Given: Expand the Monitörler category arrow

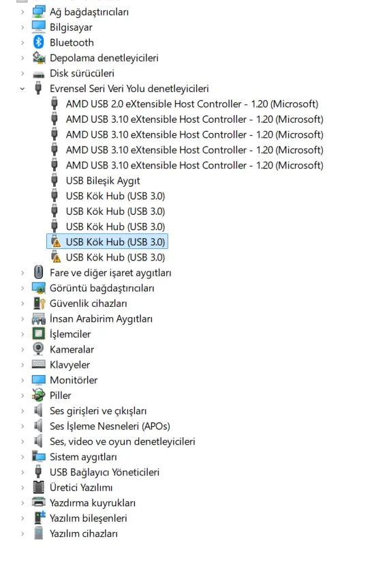Looking at the screenshot, I should pos(22,380).
